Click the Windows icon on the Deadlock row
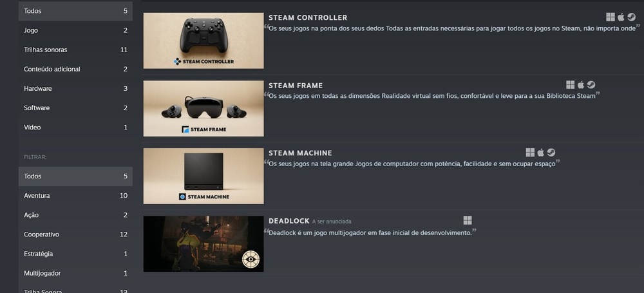Viewport: 644px width, 293px height. click(468, 220)
